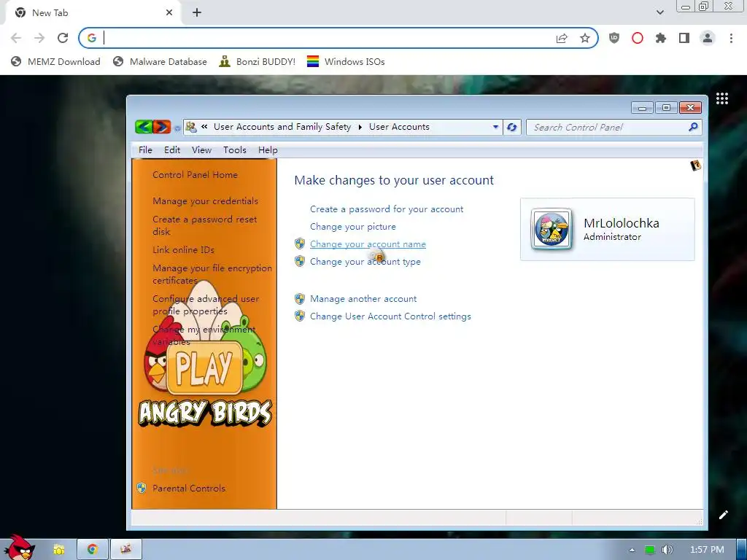Click the MrLololochka account picture
Screen dimensions: 747x560
551,229
